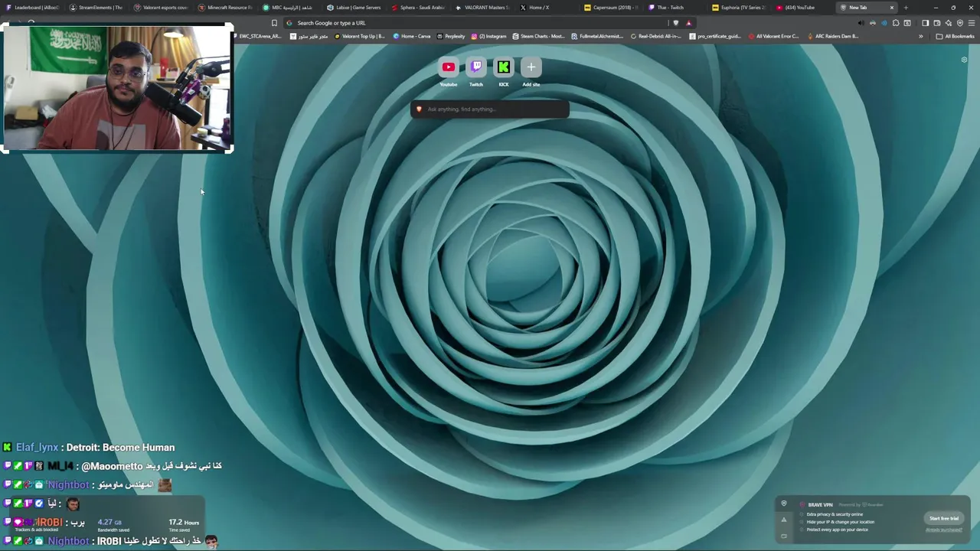Switch to the VALORANT Masters tab
Screen dimensions: 980x551
[482, 8]
